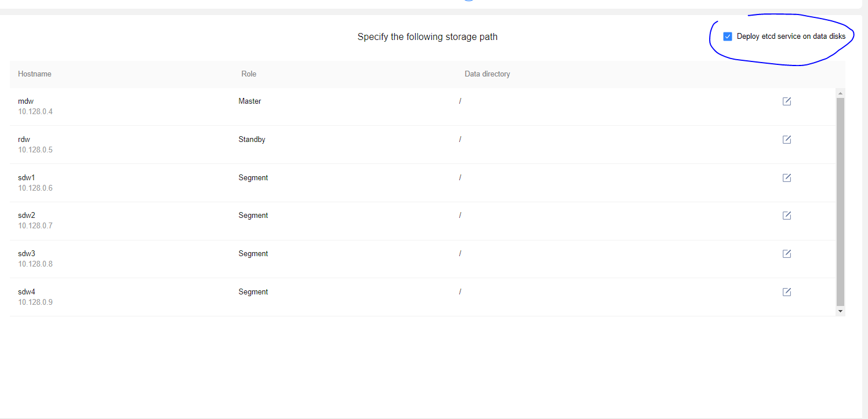Select the Master role cell
Screen dimensions: 868x419
coord(250,101)
